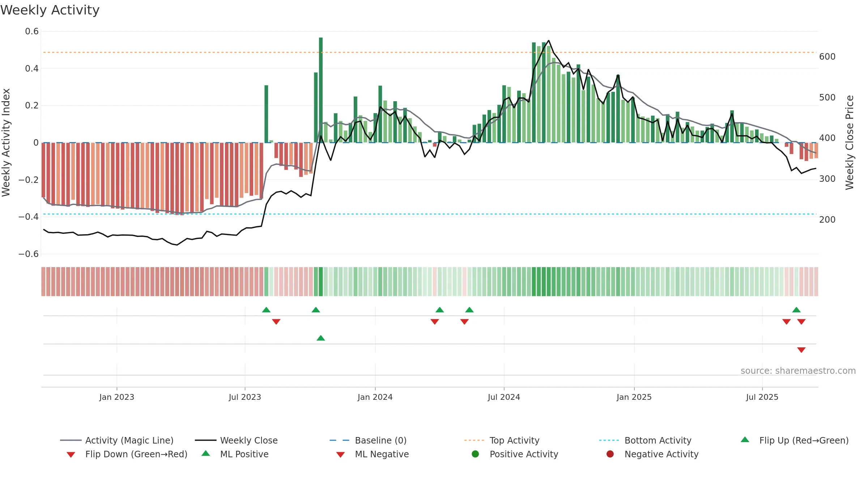The width and height of the screenshot is (868, 488).
Task: Click the last green flip-up triangle in Jul 2025 area
Action: pyautogui.click(x=796, y=310)
